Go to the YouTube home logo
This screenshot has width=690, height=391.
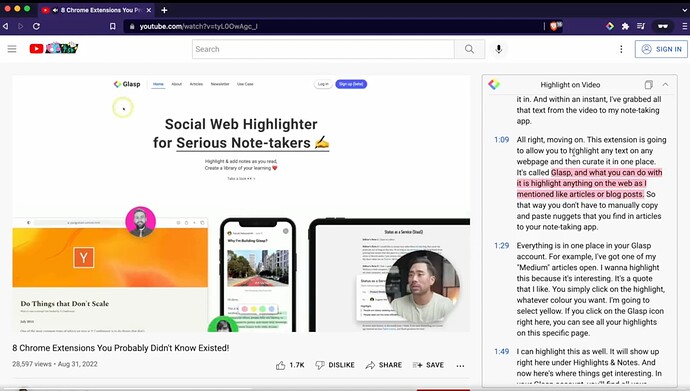[54, 48]
